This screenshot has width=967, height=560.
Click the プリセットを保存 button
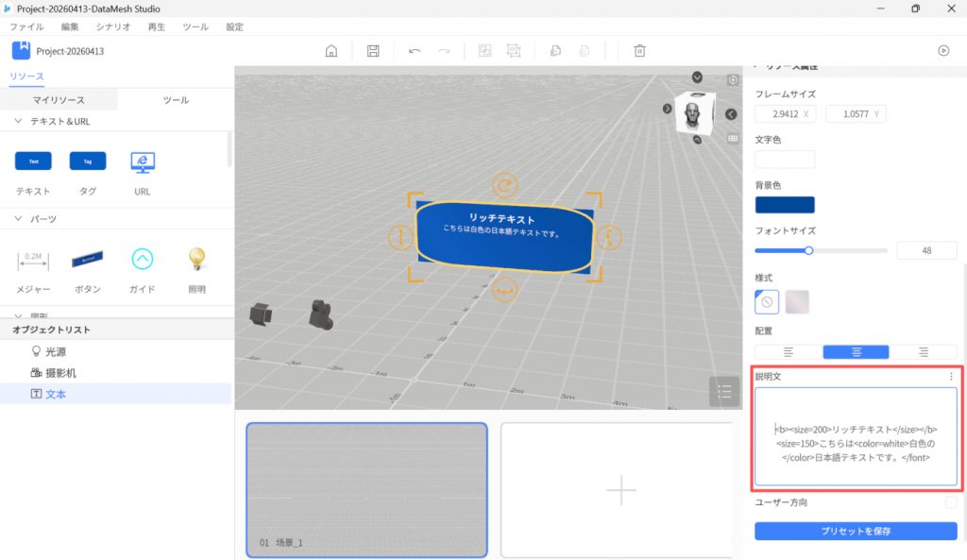[856, 531]
